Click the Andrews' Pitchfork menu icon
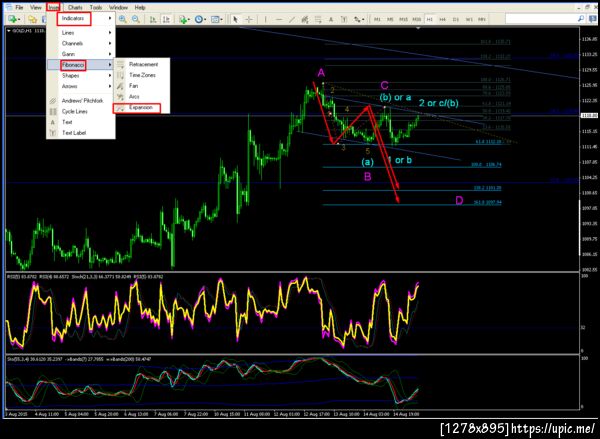The height and width of the screenshot is (439, 600). [53, 101]
